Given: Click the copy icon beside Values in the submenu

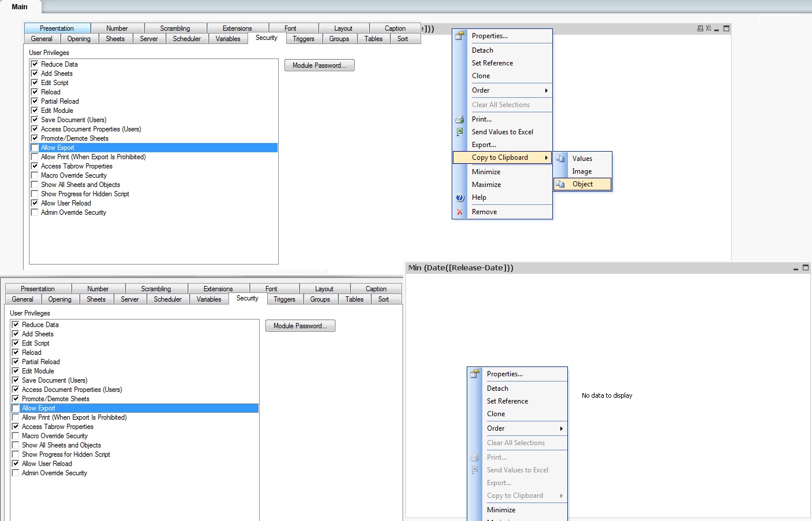Looking at the screenshot, I should pos(560,159).
